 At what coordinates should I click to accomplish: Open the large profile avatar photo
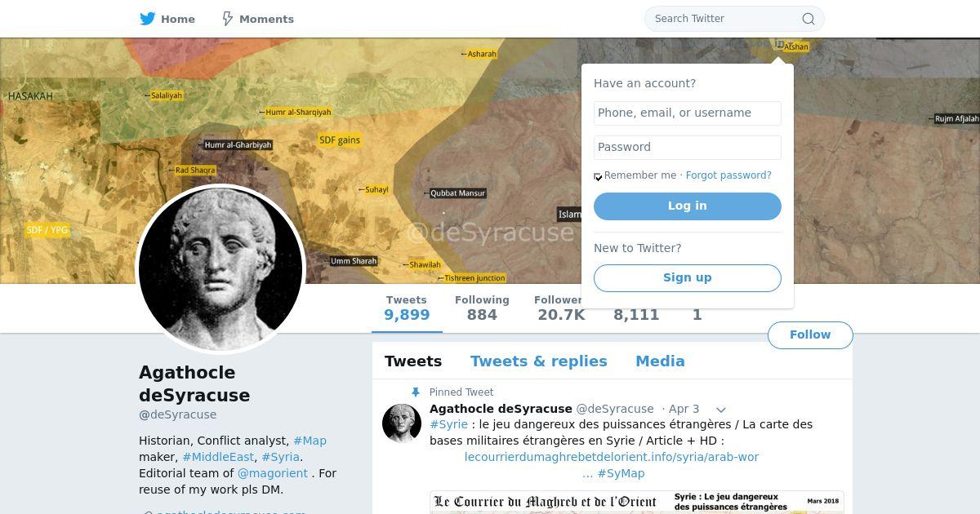pyautogui.click(x=220, y=269)
